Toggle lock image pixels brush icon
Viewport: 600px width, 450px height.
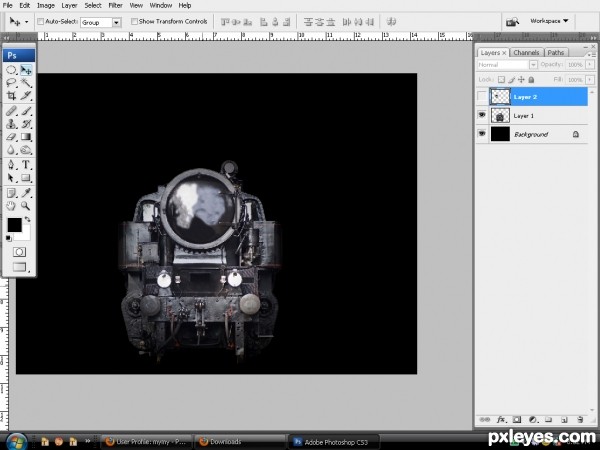pyautogui.click(x=512, y=80)
